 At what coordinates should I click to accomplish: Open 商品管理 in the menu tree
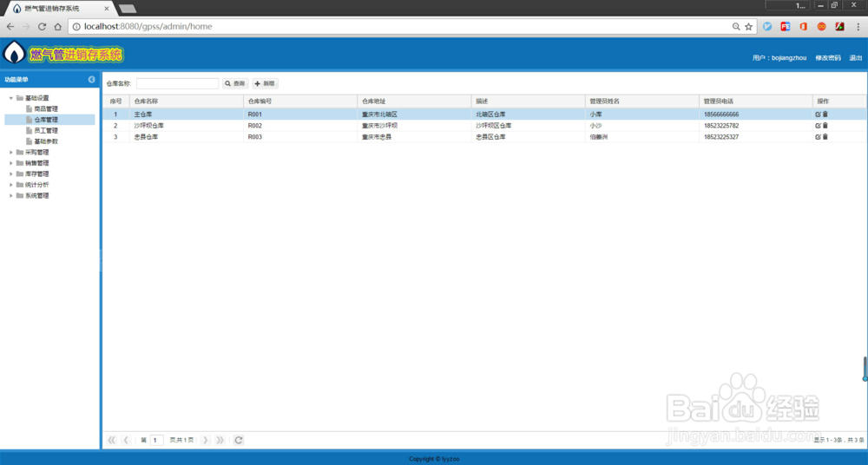tap(46, 109)
